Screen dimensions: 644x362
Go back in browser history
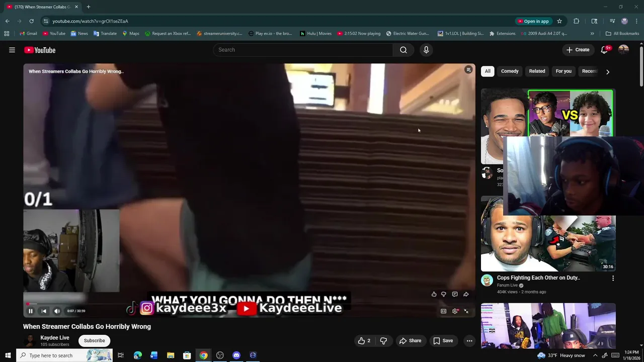pos(8,21)
